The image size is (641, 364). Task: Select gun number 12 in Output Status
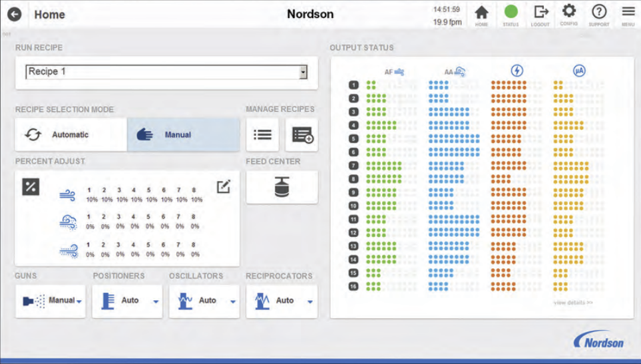click(353, 233)
